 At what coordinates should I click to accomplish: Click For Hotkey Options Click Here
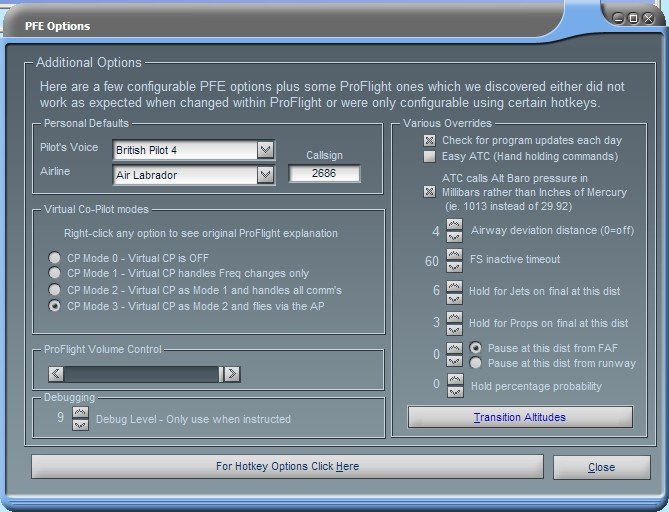pyautogui.click(x=287, y=466)
